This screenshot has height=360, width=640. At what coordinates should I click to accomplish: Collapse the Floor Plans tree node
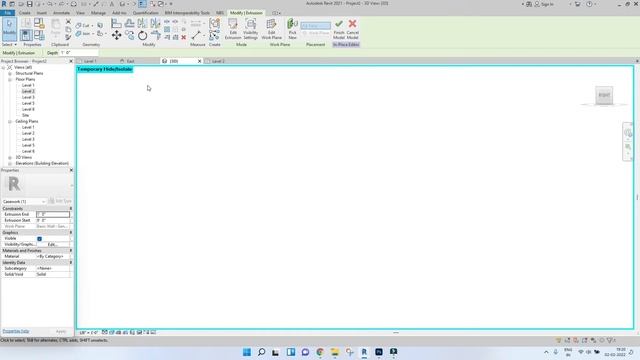pos(10,79)
